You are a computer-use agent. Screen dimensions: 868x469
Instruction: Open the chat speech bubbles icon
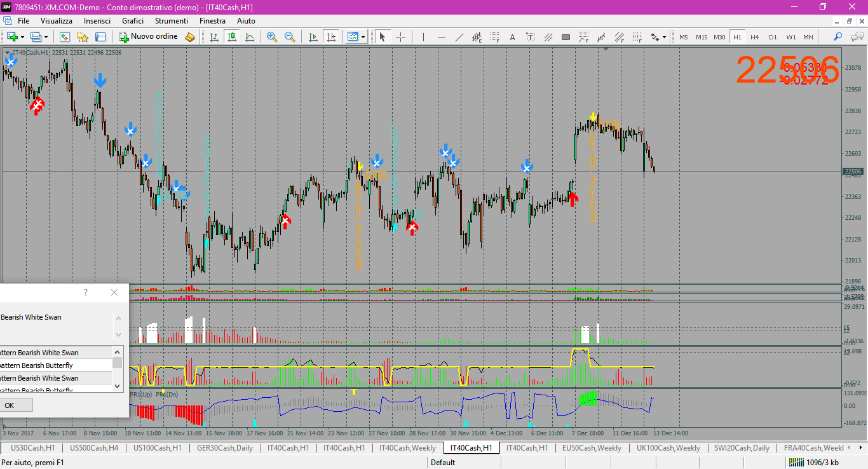[x=856, y=37]
